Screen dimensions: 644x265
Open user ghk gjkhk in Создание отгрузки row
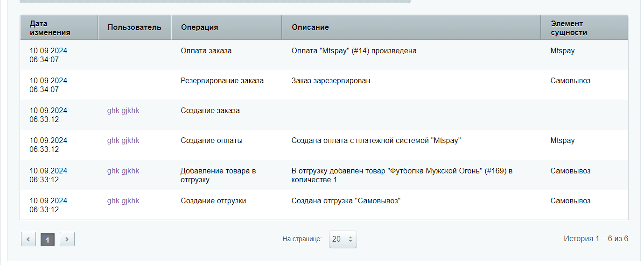click(x=123, y=201)
